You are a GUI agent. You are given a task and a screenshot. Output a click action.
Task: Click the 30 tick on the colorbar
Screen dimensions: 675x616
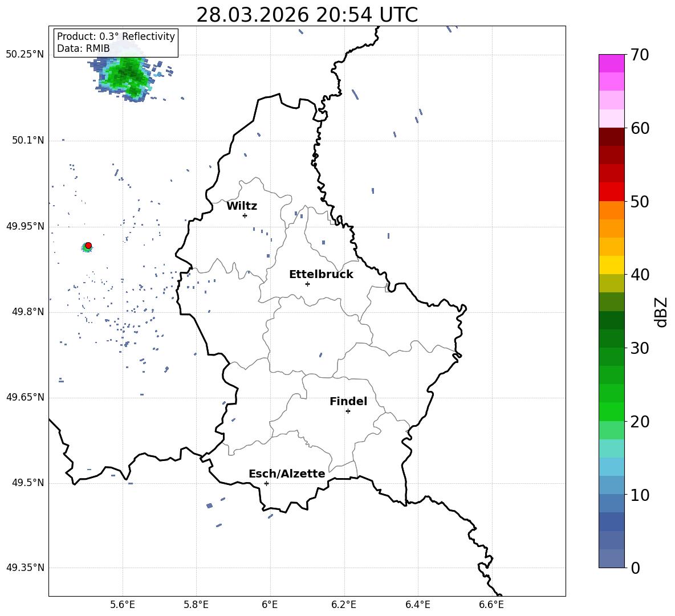tap(640, 348)
